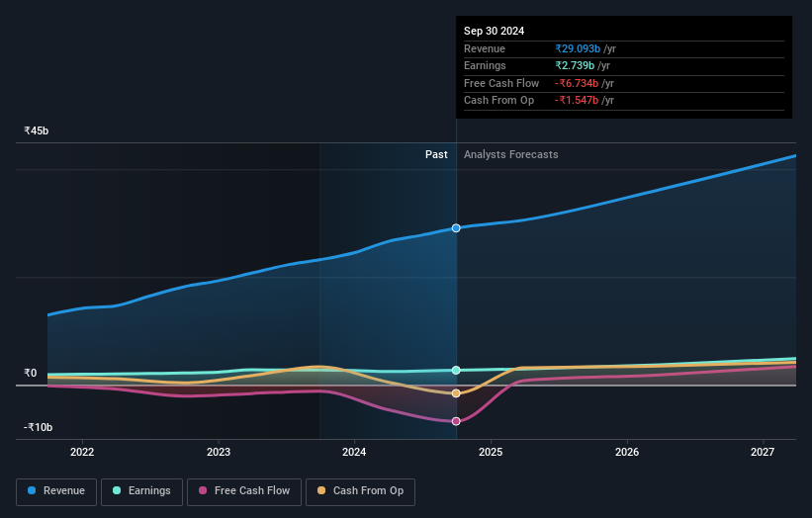Select the Revenue data point on Sep 2024

click(x=456, y=228)
